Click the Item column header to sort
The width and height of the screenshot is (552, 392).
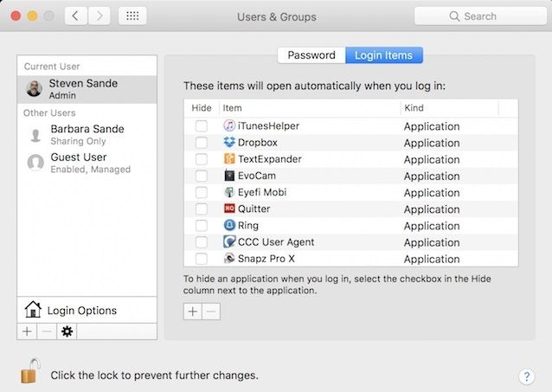click(308, 108)
